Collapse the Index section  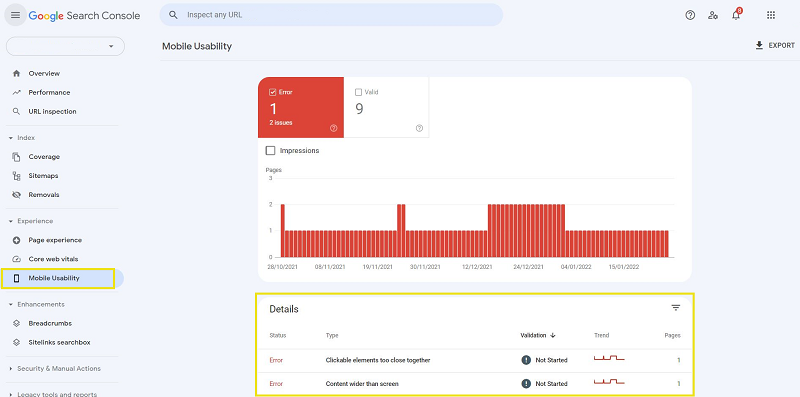click(11, 138)
